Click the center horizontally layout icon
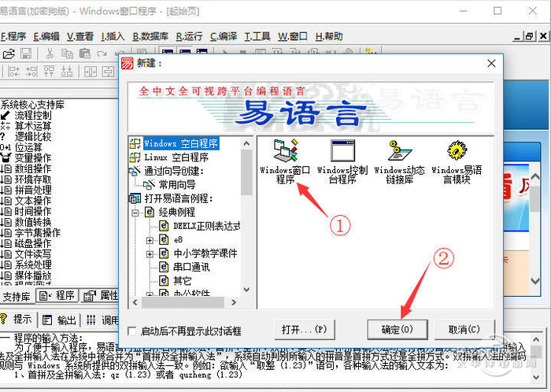 click(91, 72)
